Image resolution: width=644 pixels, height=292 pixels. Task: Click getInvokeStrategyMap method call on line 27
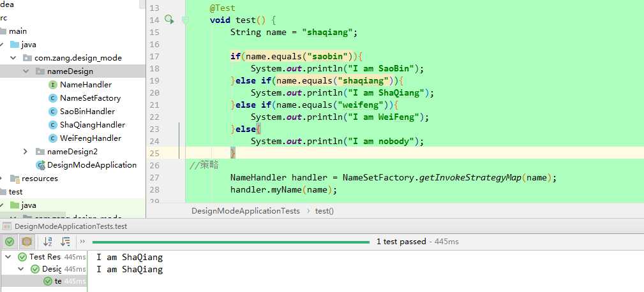470,178
